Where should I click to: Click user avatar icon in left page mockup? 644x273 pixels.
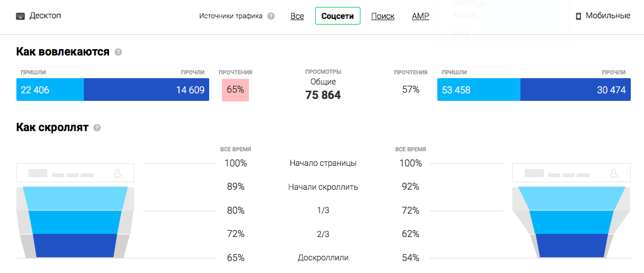(x=117, y=172)
